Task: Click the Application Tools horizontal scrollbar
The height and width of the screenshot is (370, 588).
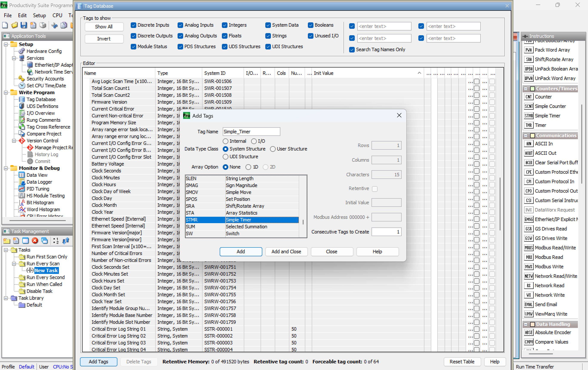Action: pyautogui.click(x=38, y=220)
